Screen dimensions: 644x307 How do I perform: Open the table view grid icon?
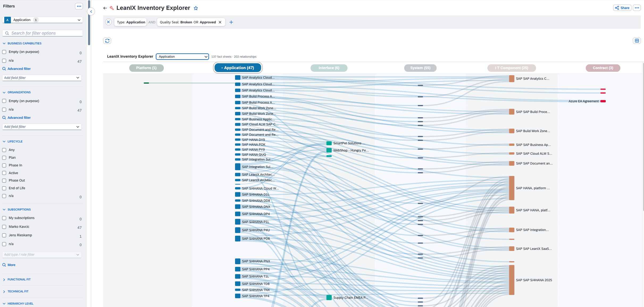[637, 41]
